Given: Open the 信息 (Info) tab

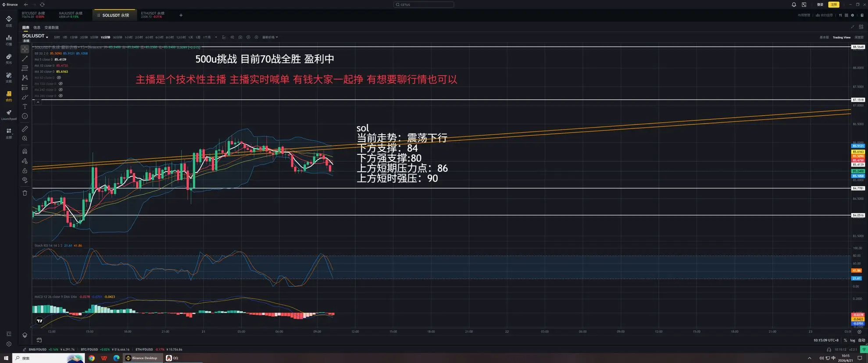Looking at the screenshot, I should (37, 28).
